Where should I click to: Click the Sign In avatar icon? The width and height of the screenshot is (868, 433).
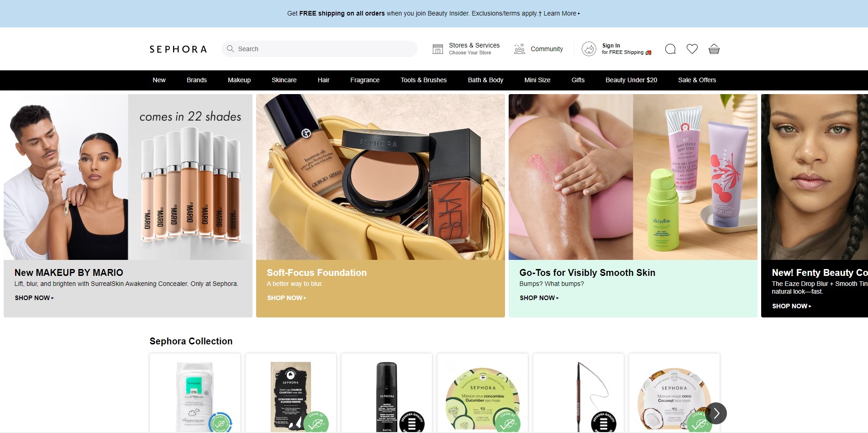[589, 49]
